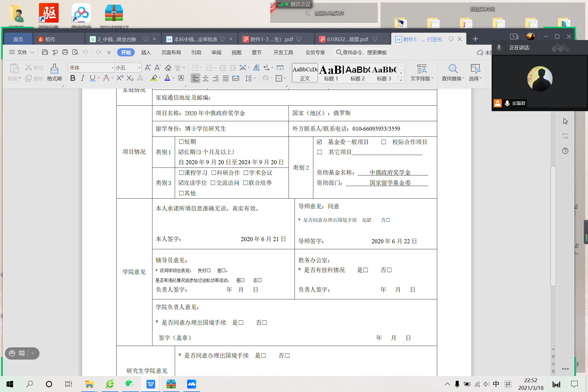
Task: Check the 校际合作项目 checkbox
Action: coord(384,142)
